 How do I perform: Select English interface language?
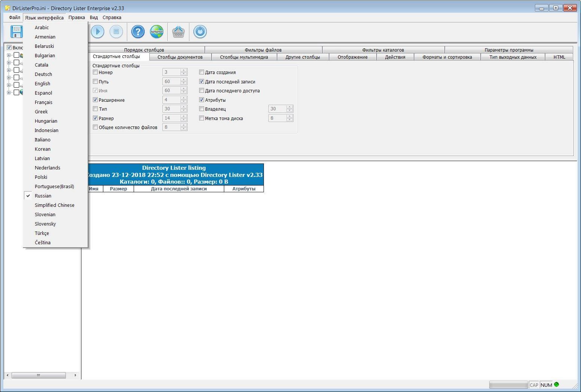tap(55, 84)
